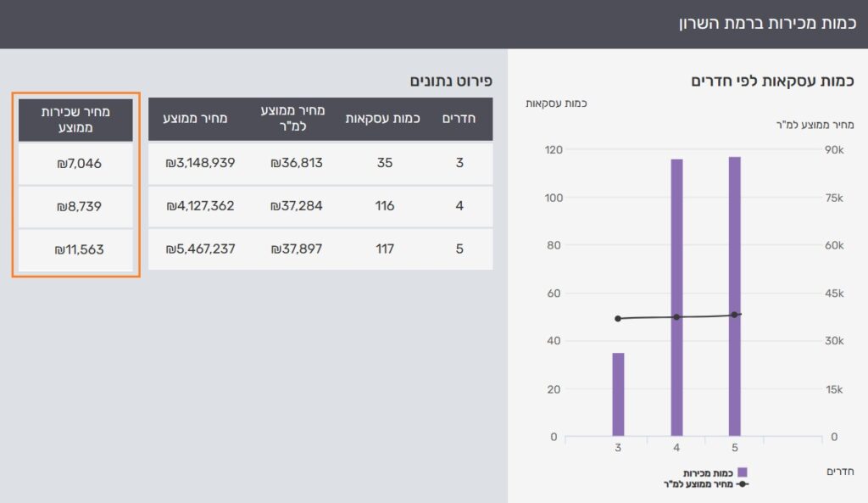Click the purple bar for 3 rooms
Screen dimensions: 868x503
coord(618,394)
